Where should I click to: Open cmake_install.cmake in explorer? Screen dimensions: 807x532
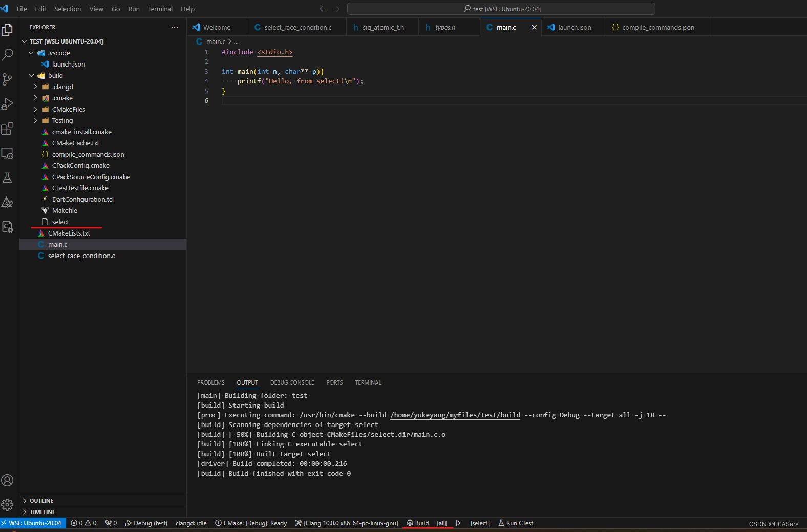(103, 132)
